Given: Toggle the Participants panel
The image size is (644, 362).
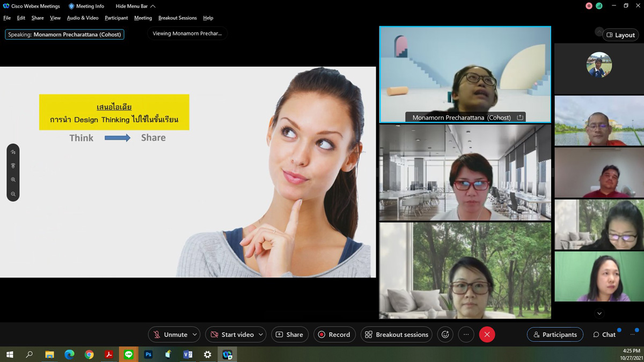Looking at the screenshot, I should (x=555, y=335).
